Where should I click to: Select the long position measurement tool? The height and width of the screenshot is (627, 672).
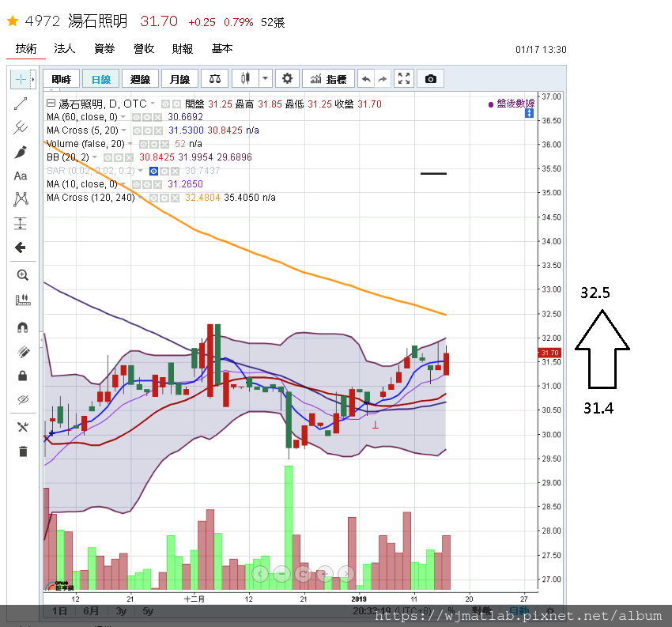tap(21, 223)
